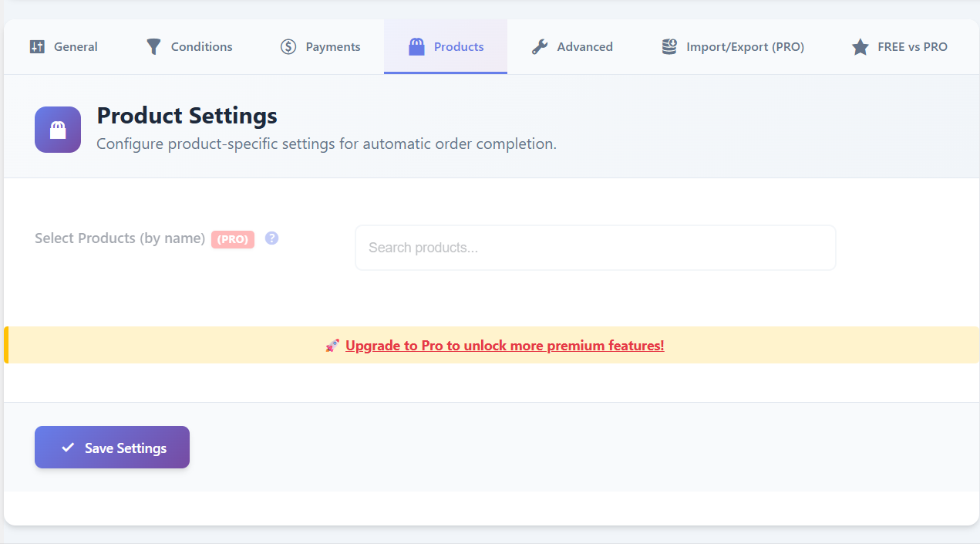The height and width of the screenshot is (544, 980).
Task: Click the Product Settings heading text
Action: (x=187, y=116)
